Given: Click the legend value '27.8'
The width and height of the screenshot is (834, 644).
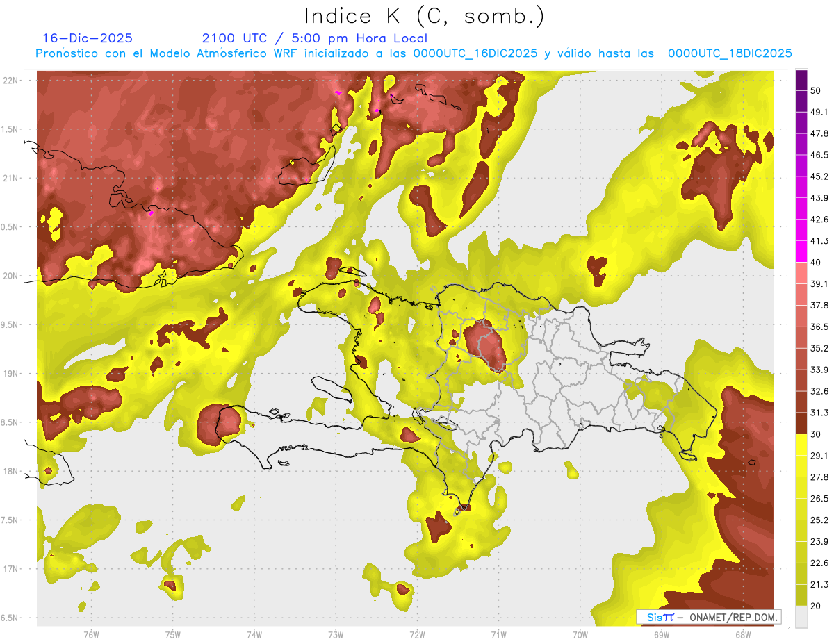Looking at the screenshot, I should [x=819, y=477].
